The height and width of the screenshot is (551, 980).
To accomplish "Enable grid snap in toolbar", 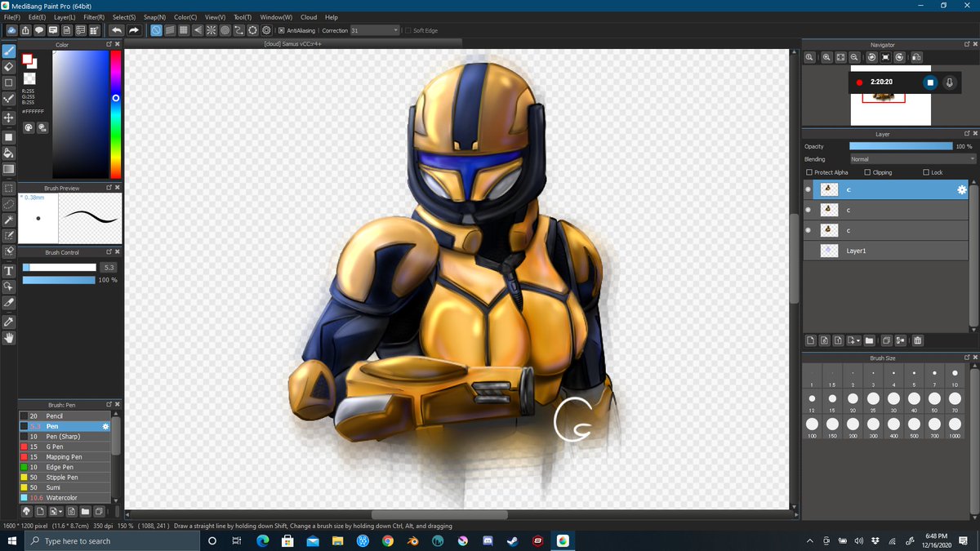I will tap(184, 30).
